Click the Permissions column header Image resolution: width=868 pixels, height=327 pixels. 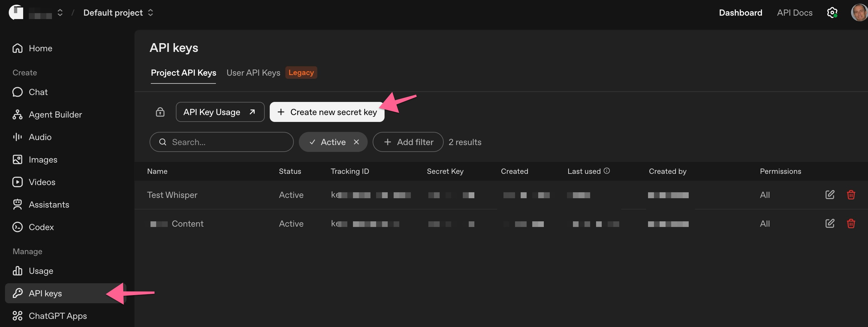(780, 171)
